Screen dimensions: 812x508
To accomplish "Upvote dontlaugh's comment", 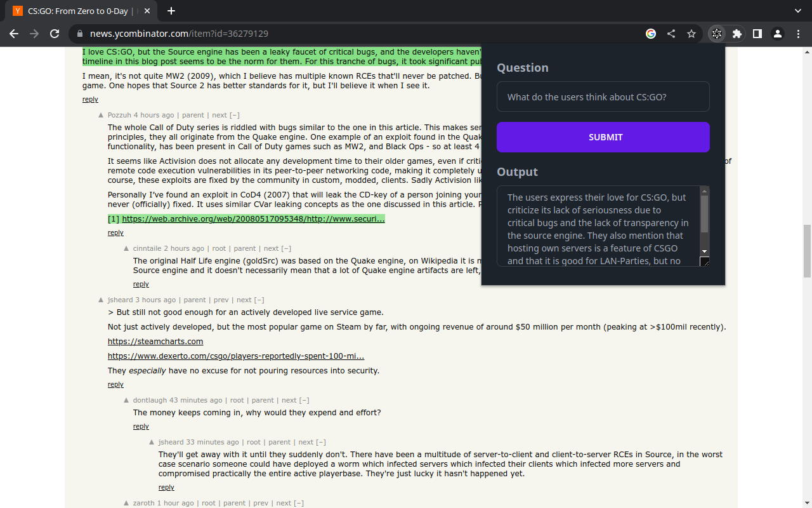I will pyautogui.click(x=126, y=401).
